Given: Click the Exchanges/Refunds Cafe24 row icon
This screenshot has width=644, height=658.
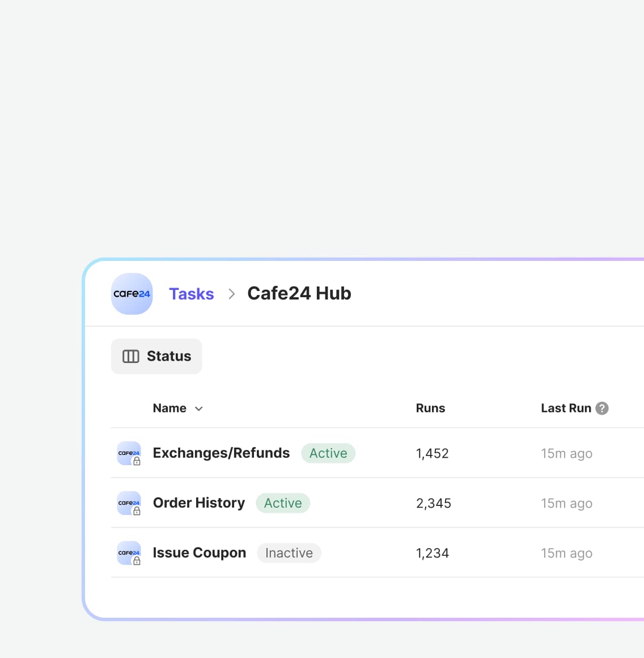Looking at the screenshot, I should click(129, 453).
